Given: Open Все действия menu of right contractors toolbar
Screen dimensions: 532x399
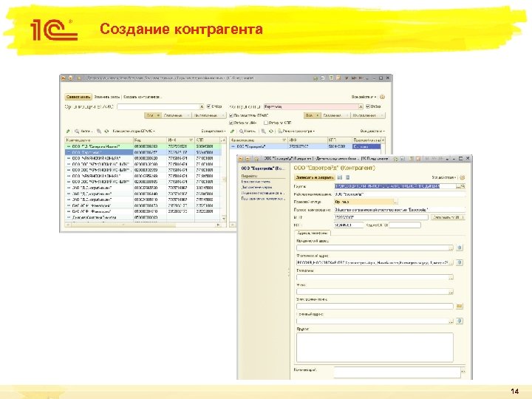Looking at the screenshot, I should pyautogui.click(x=372, y=131).
